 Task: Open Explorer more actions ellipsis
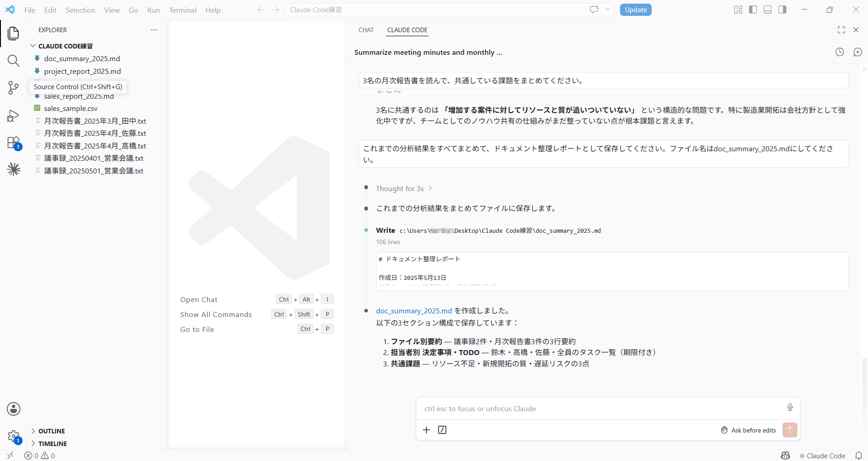click(154, 30)
